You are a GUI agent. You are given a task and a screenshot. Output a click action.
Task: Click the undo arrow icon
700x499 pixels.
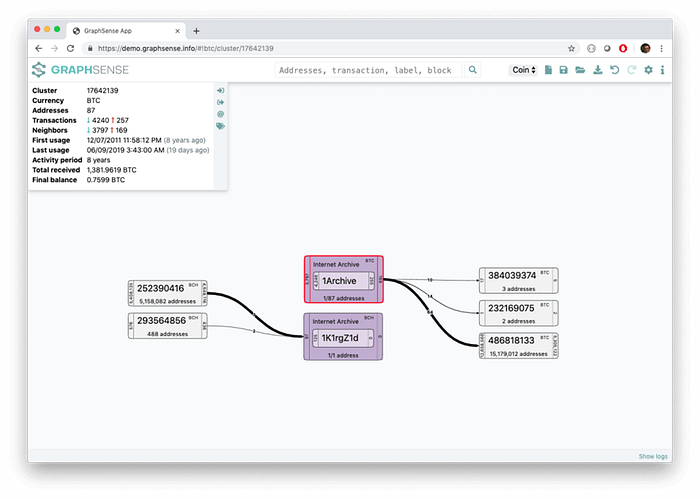(614, 70)
